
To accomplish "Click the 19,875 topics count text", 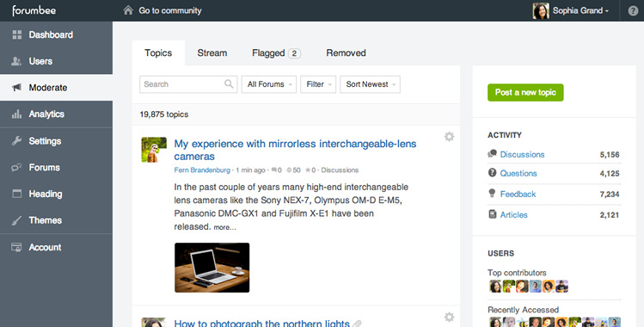I will click(x=164, y=114).
